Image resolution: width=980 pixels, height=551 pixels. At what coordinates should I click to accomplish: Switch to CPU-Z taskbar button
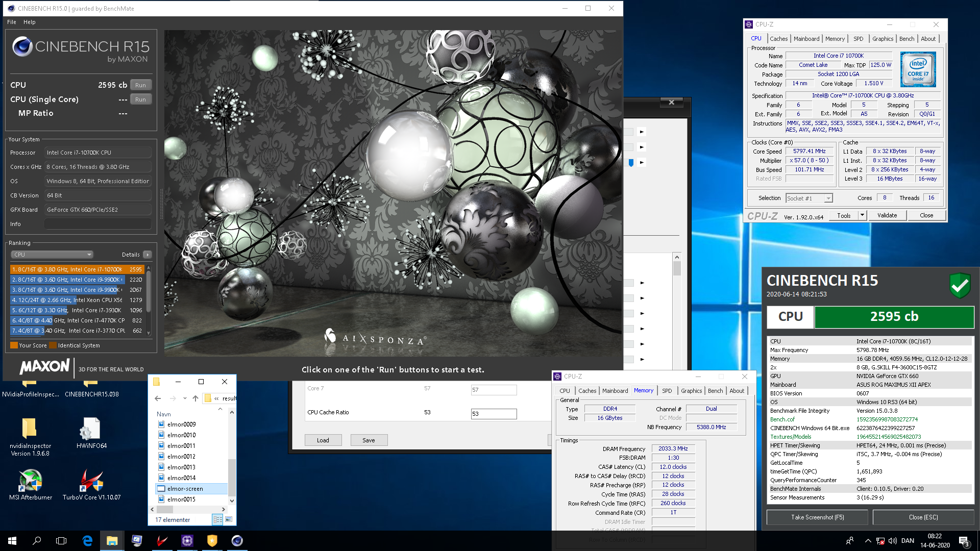click(x=187, y=541)
